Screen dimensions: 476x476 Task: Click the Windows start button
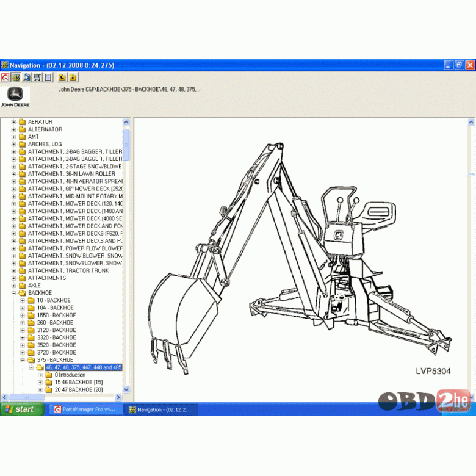tap(22, 409)
